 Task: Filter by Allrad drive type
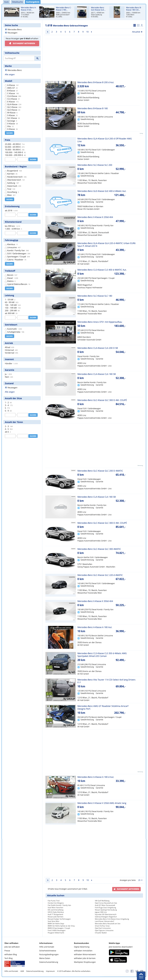click(8, 347)
